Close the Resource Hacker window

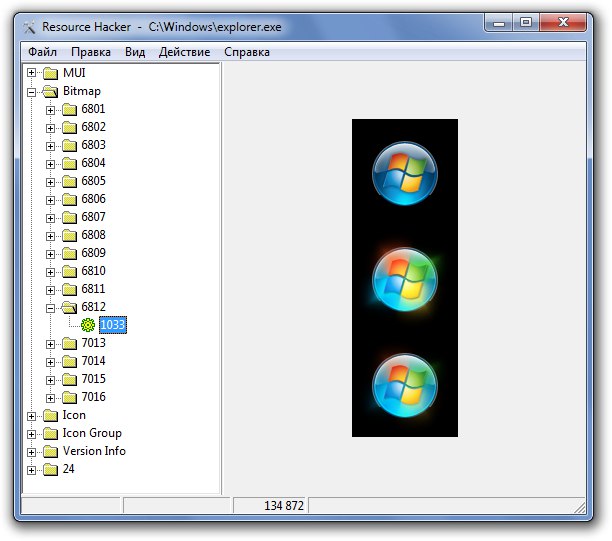(x=563, y=23)
